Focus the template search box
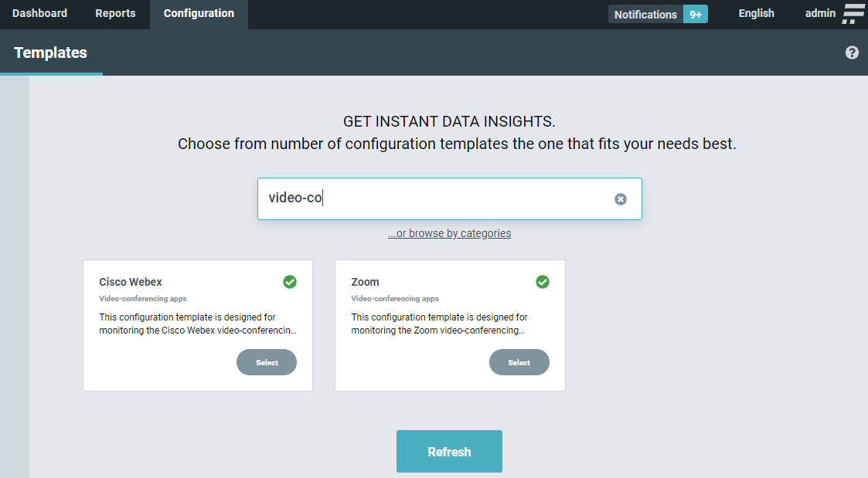 433,198
